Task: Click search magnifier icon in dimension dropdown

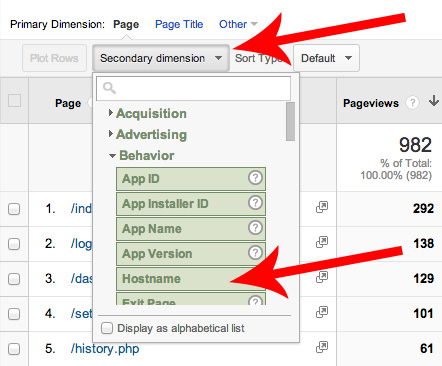Action: tap(109, 88)
